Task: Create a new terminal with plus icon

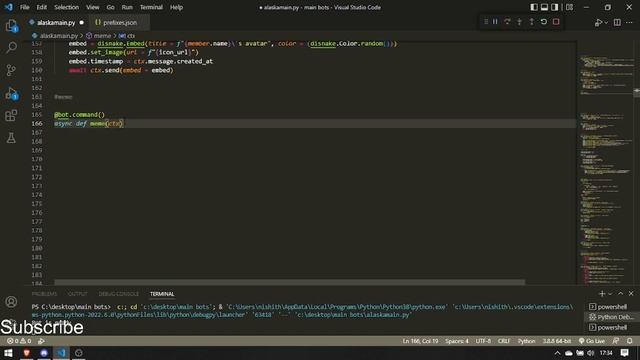Action: [602, 293]
